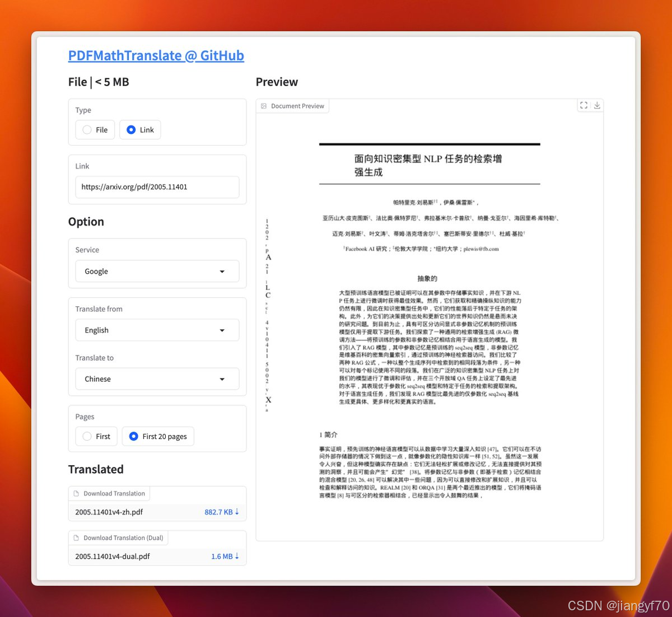Select the Link type radio button
Screen dimensions: 672x617
[x=140, y=130]
